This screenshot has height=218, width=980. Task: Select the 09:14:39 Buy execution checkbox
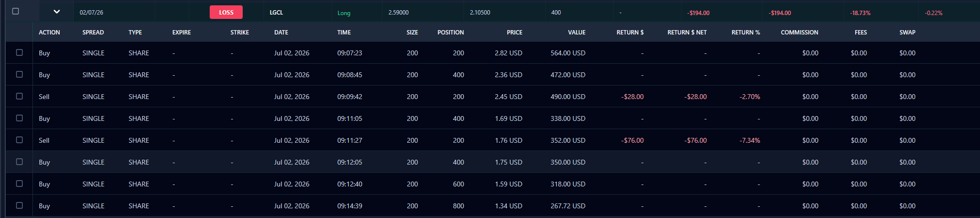pos(19,205)
